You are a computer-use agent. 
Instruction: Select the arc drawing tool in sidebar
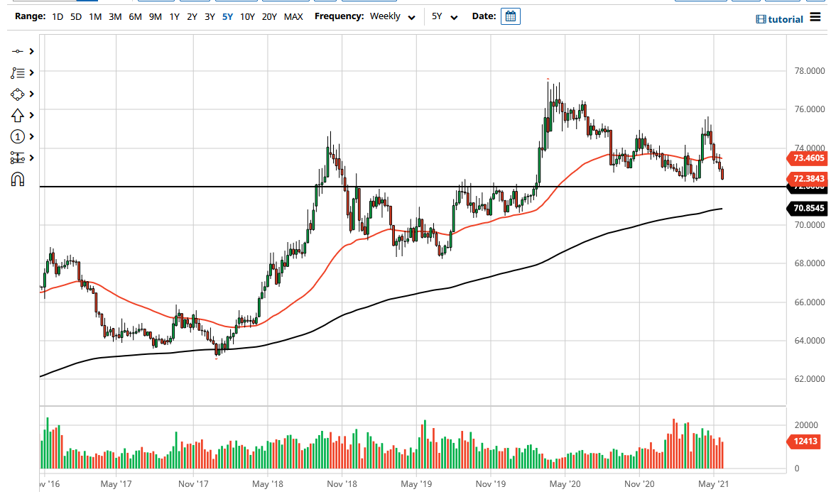pos(18,179)
